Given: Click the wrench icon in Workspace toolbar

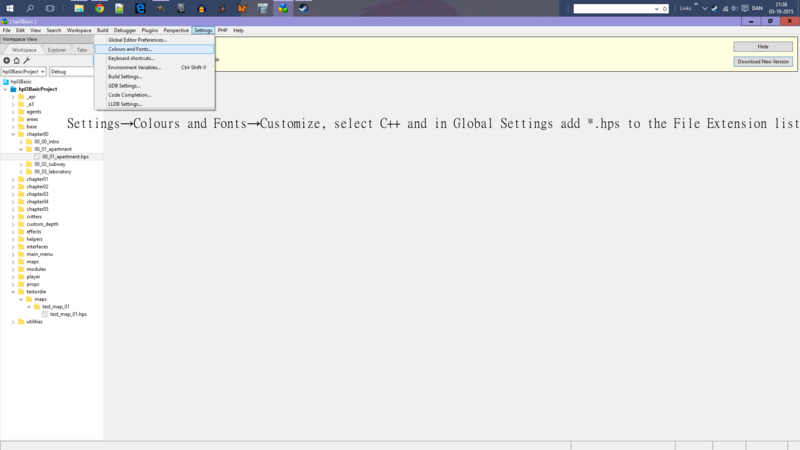Looking at the screenshot, I should (27, 60).
